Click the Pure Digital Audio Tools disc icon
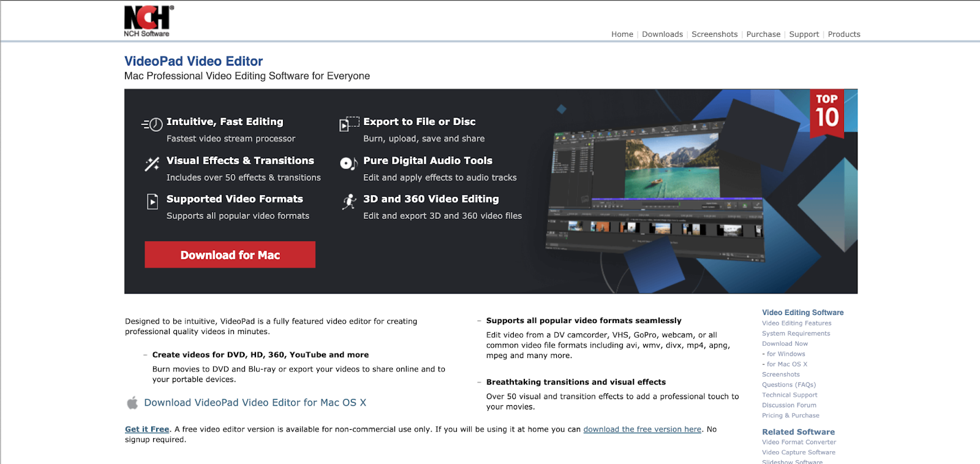Viewport: 980px width, 464px height. pyautogui.click(x=349, y=164)
